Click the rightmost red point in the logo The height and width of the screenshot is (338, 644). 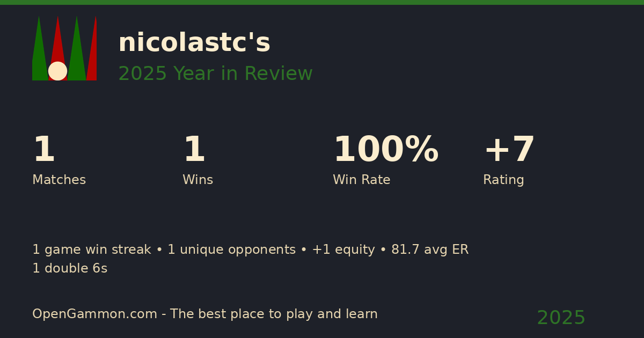tap(93, 54)
